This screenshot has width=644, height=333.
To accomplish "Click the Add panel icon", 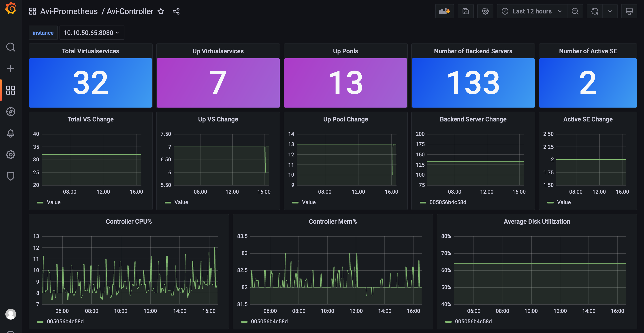I will coord(444,11).
